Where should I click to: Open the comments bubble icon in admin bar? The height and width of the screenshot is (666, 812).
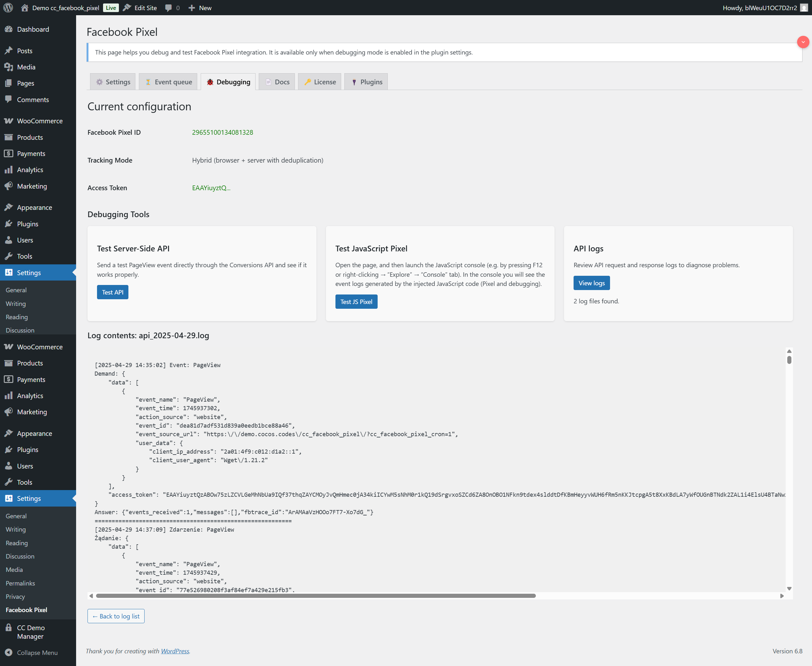click(168, 8)
